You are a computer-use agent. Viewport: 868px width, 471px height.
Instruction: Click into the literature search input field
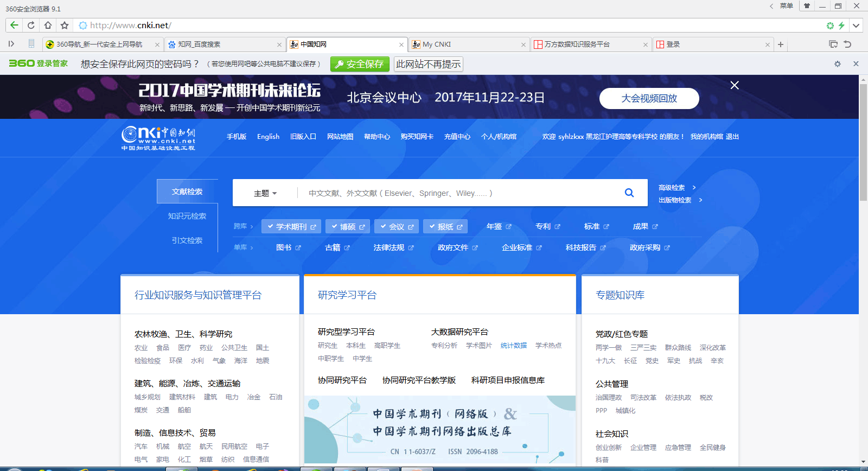(x=461, y=193)
